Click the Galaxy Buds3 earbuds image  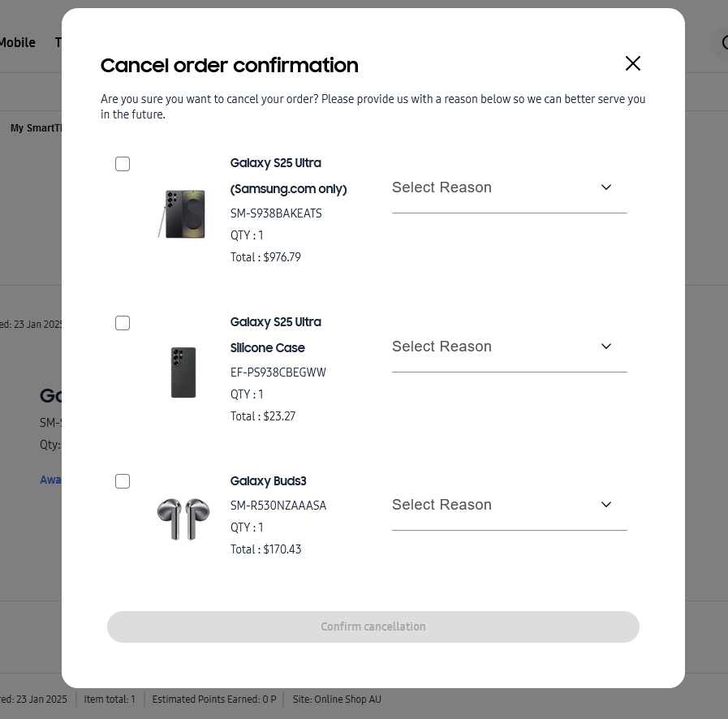183,519
